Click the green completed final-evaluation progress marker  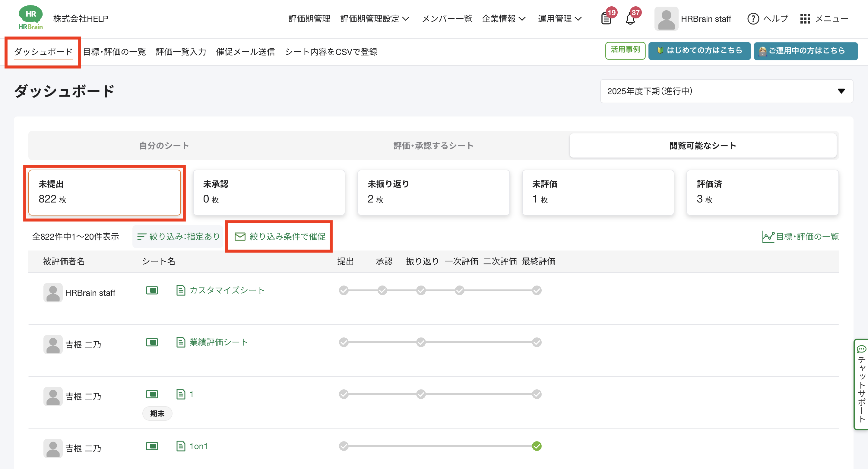coord(537,446)
